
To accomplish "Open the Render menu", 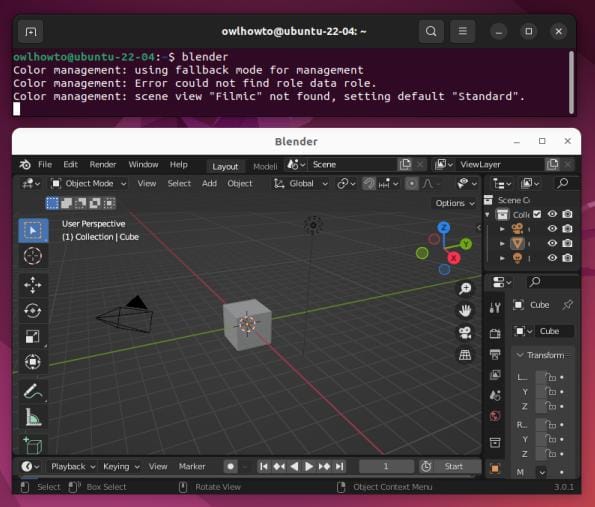I will tap(103, 164).
